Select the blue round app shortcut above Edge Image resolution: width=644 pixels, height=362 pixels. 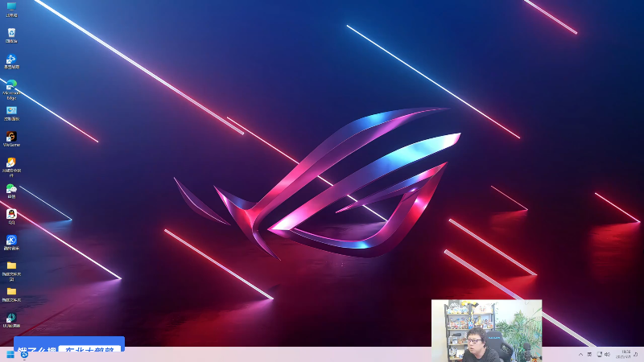pos(11,61)
